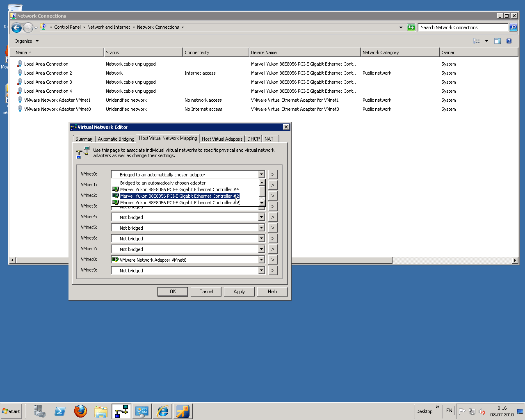Open the view options dropdown arrow
This screenshot has width=525, height=420.
[x=486, y=41]
